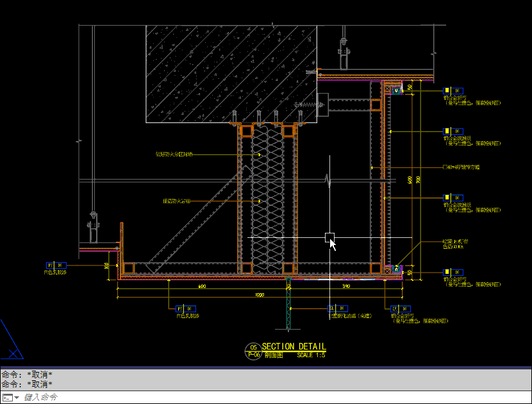Select the 340 dimension text
Image resolution: width=532 pixels, height=404 pixels.
pyautogui.click(x=345, y=286)
